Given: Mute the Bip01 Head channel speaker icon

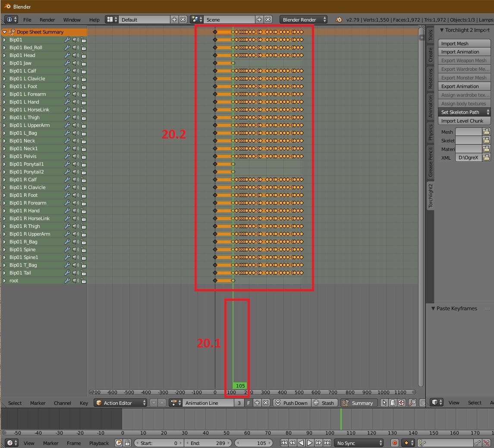Looking at the screenshot, I should pos(76,55).
